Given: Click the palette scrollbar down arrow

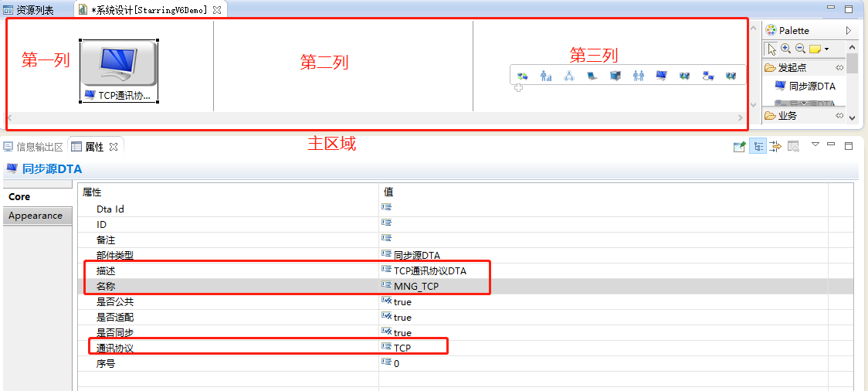Looking at the screenshot, I should (853, 117).
